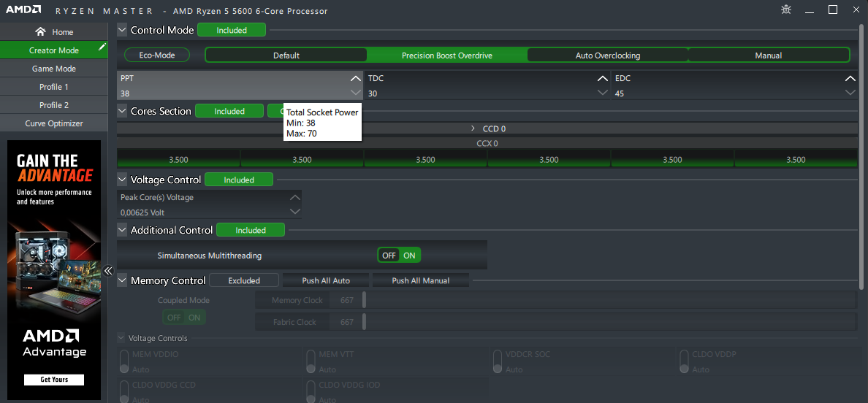Decrease PPT value with the down arrow
The height and width of the screenshot is (403, 868).
coord(356,93)
